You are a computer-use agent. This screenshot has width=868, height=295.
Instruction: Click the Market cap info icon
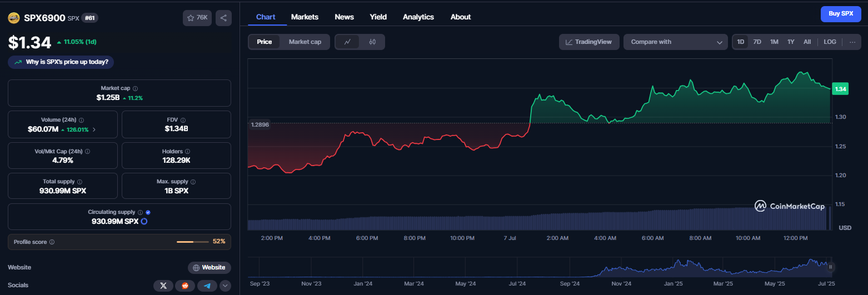(x=136, y=88)
